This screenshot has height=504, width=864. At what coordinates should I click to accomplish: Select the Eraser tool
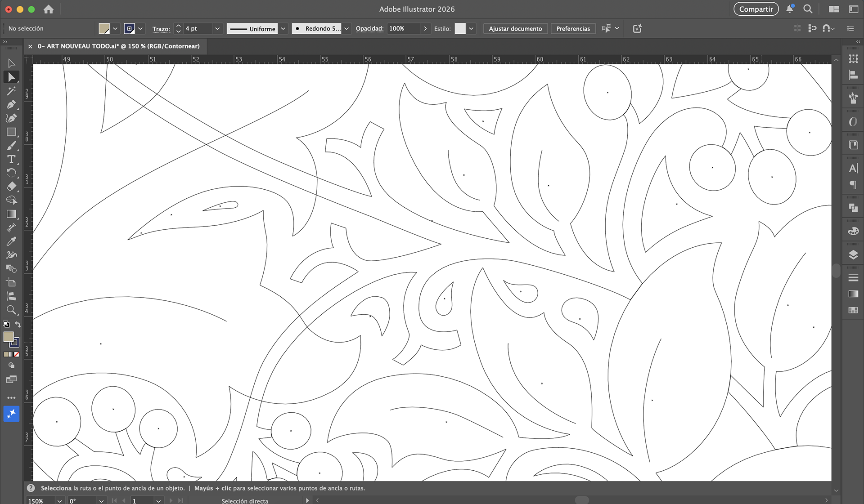[x=11, y=186]
